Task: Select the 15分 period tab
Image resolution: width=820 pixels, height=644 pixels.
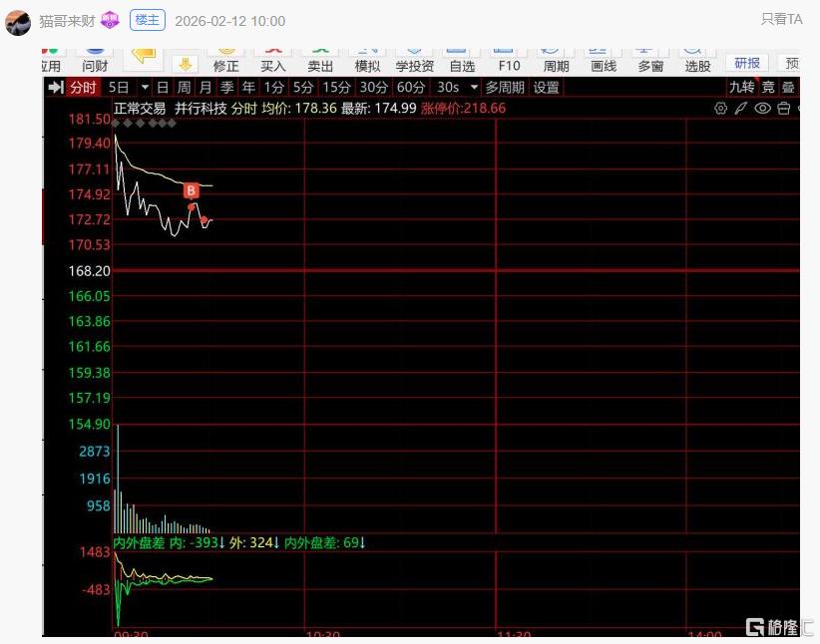Action: coord(336,88)
